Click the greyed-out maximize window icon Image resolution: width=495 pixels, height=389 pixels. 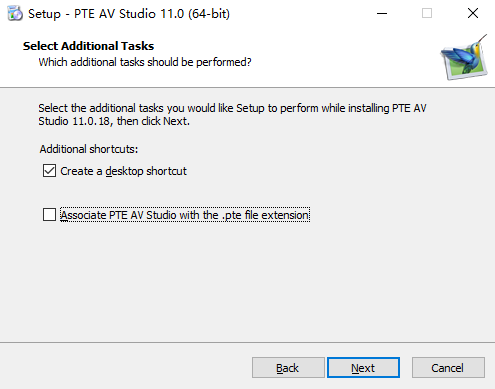[427, 14]
